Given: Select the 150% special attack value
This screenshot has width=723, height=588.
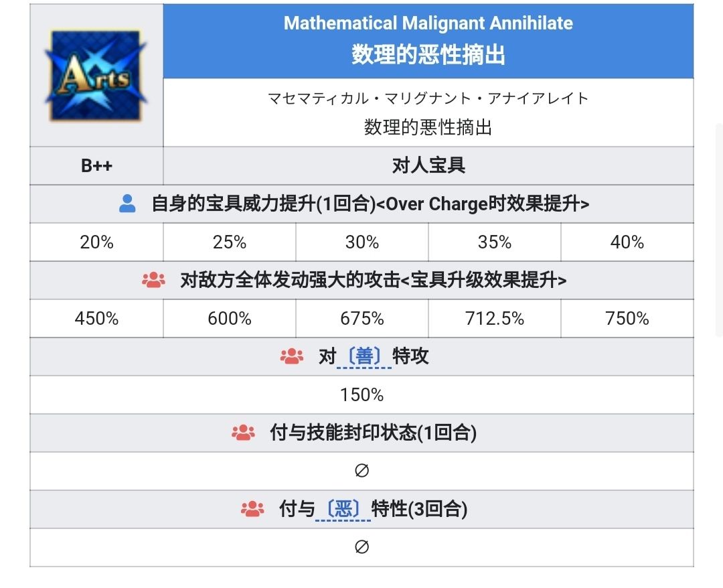Looking at the screenshot, I should pyautogui.click(x=361, y=394).
